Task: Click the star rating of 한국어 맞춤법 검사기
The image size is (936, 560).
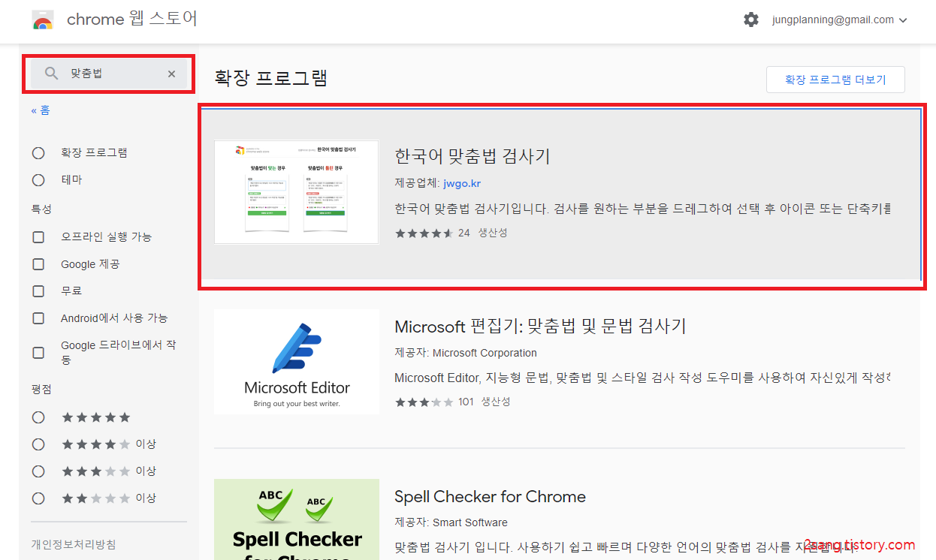Action: coord(424,233)
